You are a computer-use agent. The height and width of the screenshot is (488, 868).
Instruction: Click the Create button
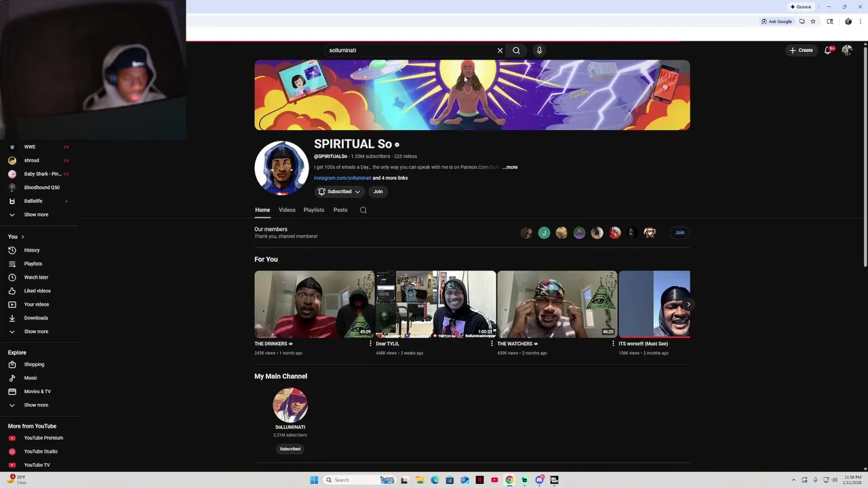(x=801, y=50)
